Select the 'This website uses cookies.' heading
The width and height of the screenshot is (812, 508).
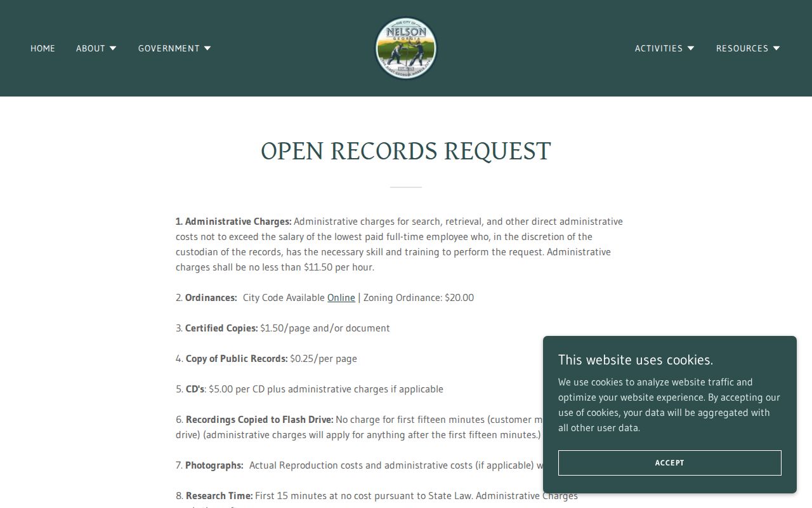(636, 359)
